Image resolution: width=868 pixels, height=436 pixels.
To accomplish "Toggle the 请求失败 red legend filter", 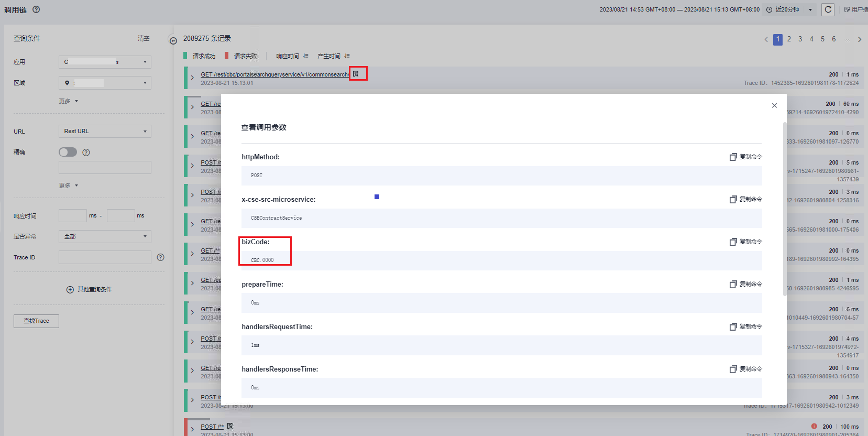I will point(241,56).
